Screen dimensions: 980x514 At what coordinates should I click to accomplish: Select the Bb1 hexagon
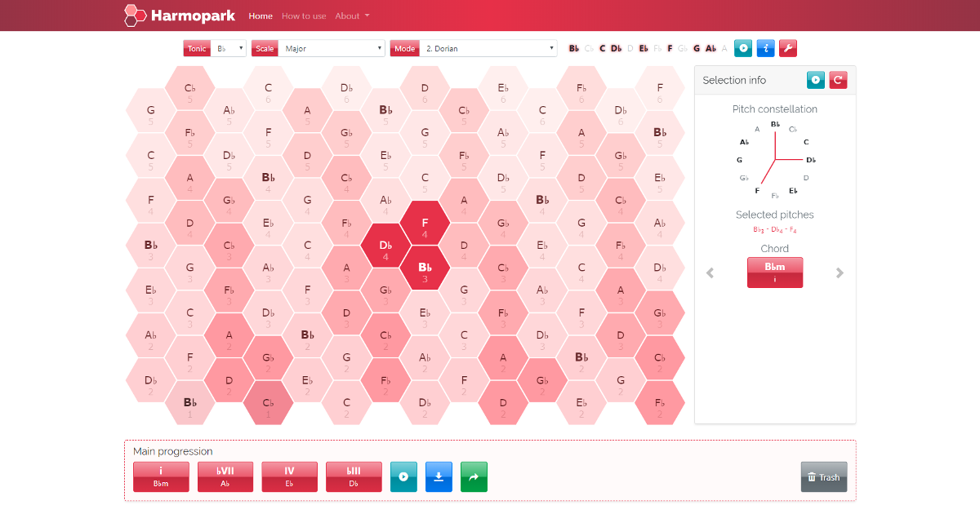(x=189, y=403)
